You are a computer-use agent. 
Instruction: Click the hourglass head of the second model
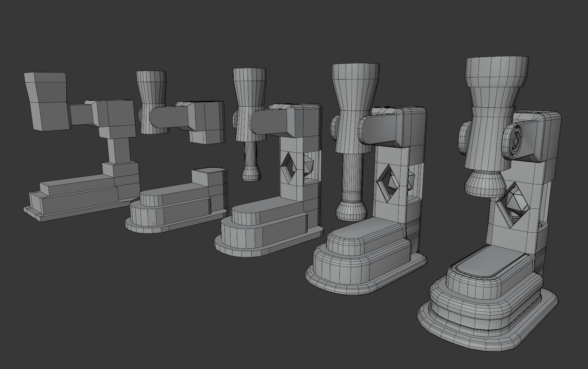[152, 102]
